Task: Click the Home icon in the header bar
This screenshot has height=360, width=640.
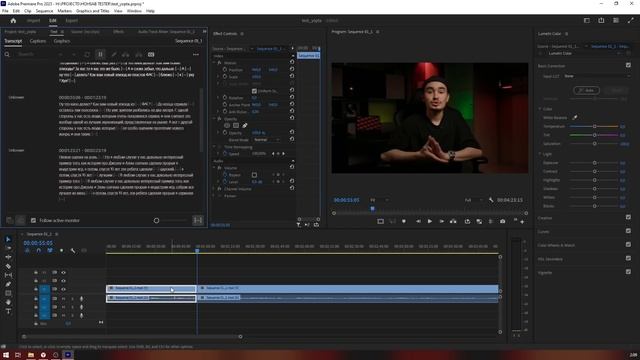Action: click(x=13, y=20)
